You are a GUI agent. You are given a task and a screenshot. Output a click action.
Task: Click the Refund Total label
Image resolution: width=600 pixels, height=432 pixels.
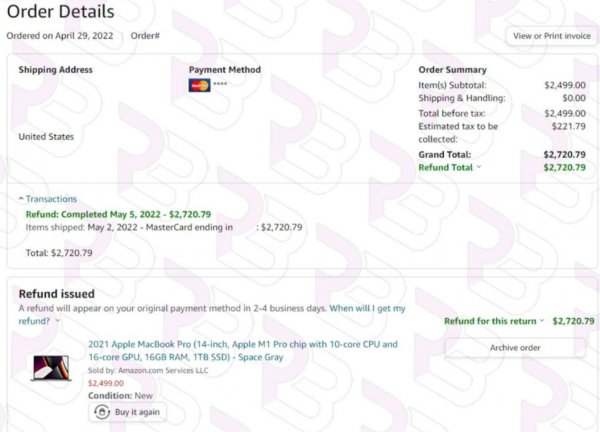(x=445, y=167)
